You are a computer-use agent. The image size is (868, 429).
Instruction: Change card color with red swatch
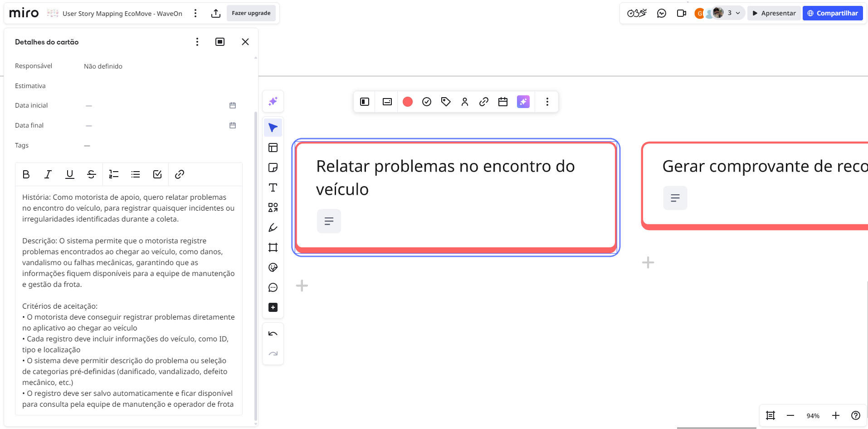click(408, 102)
